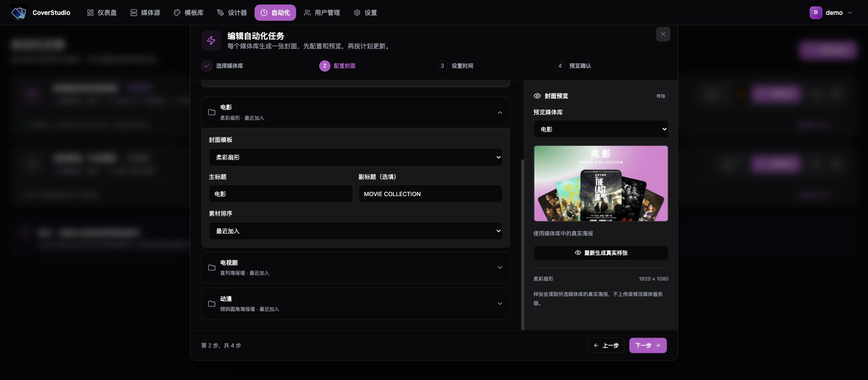Open the 封面模板 柔彩扇形 dropdown

355,157
